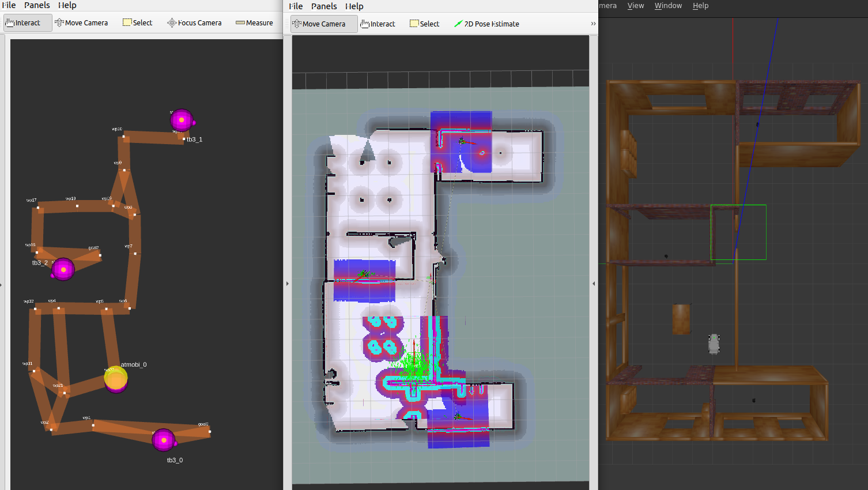Activate Move Camera tool in left RViz window
The height and width of the screenshot is (490, 868).
pyautogui.click(x=81, y=23)
